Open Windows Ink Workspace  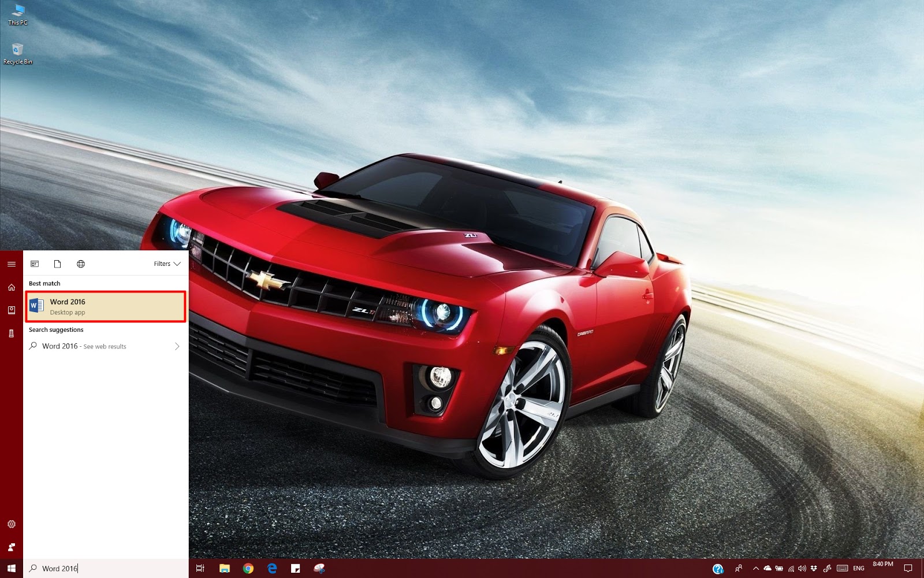pos(827,568)
